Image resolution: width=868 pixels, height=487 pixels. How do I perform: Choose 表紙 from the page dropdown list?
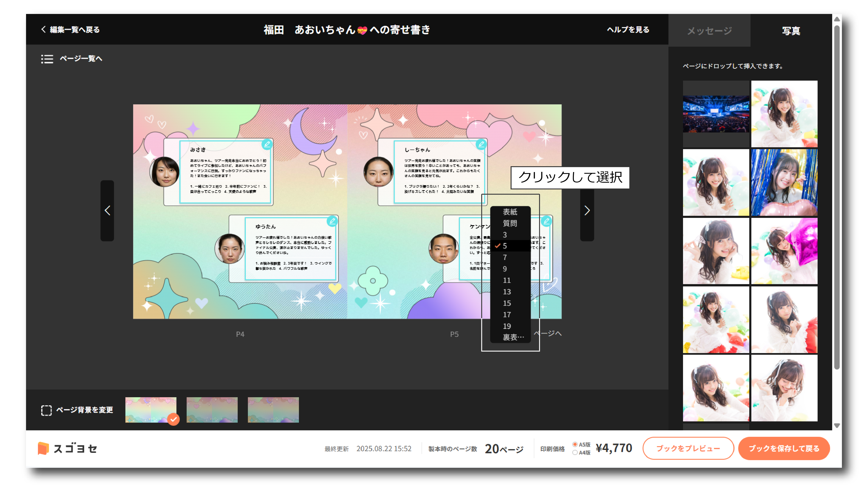click(510, 212)
